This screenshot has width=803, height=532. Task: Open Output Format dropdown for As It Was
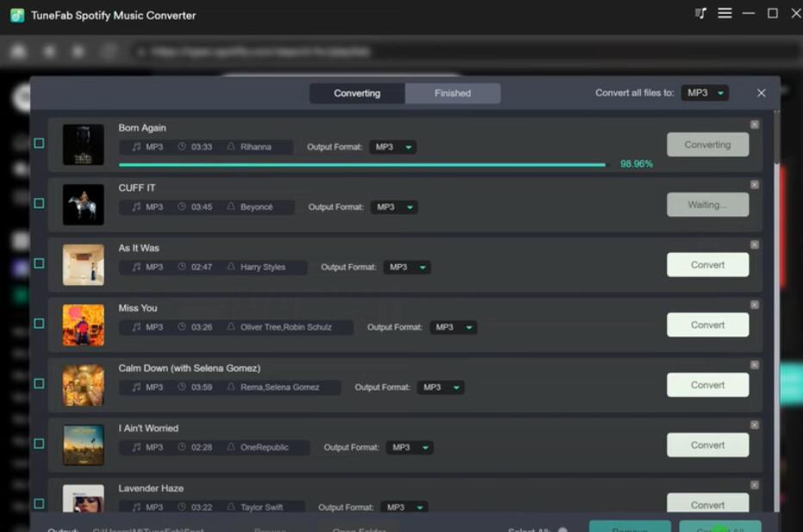[408, 268]
